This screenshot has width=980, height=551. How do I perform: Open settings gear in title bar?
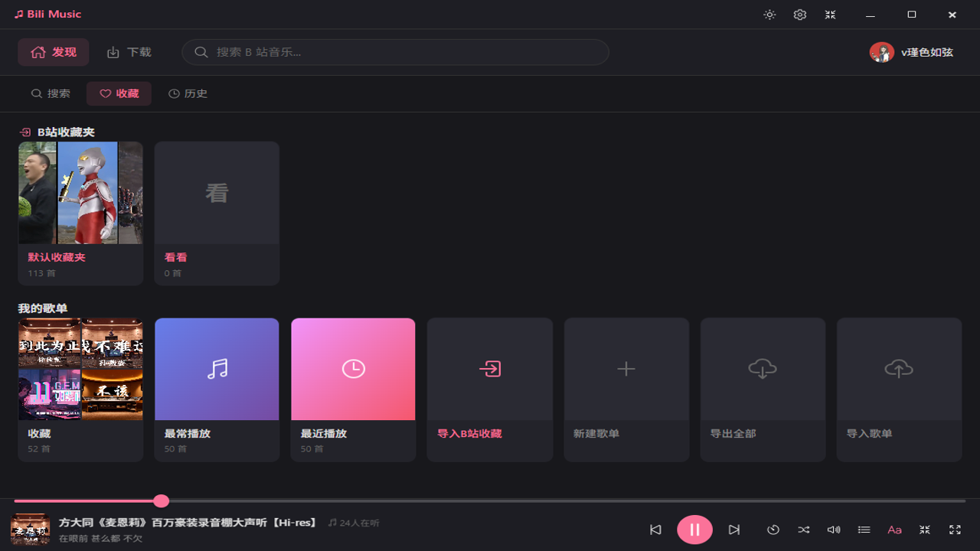[800, 15]
